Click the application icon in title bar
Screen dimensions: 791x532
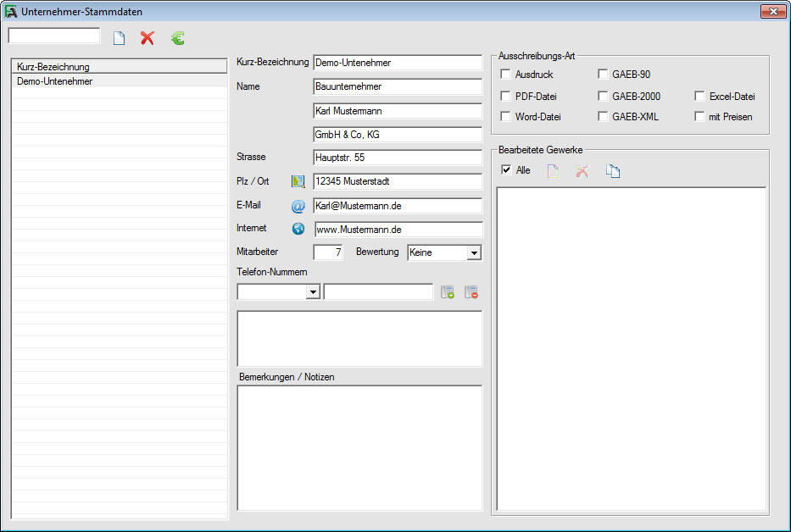pyautogui.click(x=10, y=11)
